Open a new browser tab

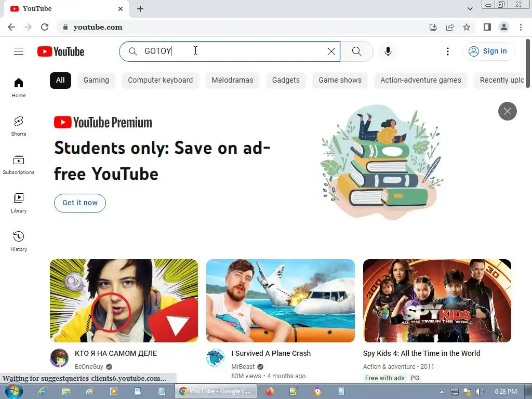click(x=140, y=9)
